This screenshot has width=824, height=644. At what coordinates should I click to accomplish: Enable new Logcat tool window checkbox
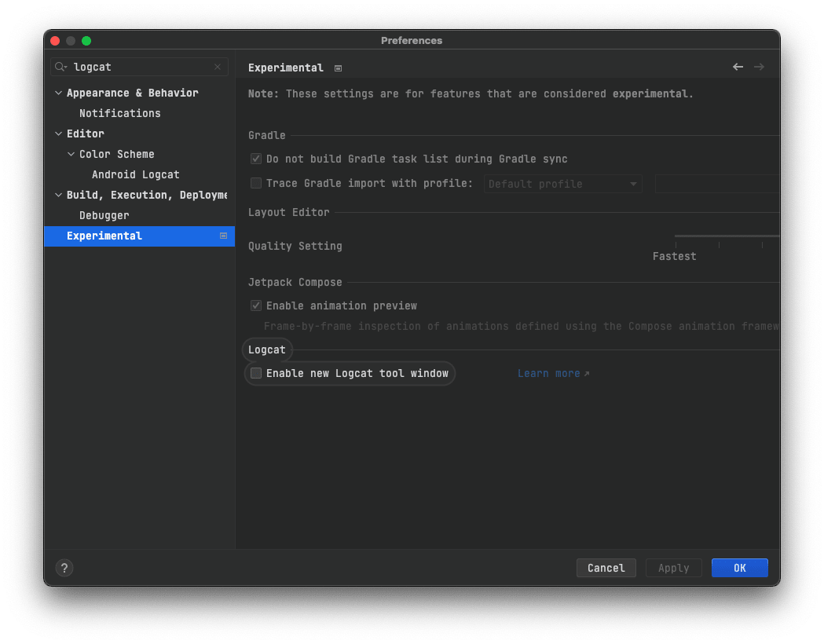tap(256, 373)
